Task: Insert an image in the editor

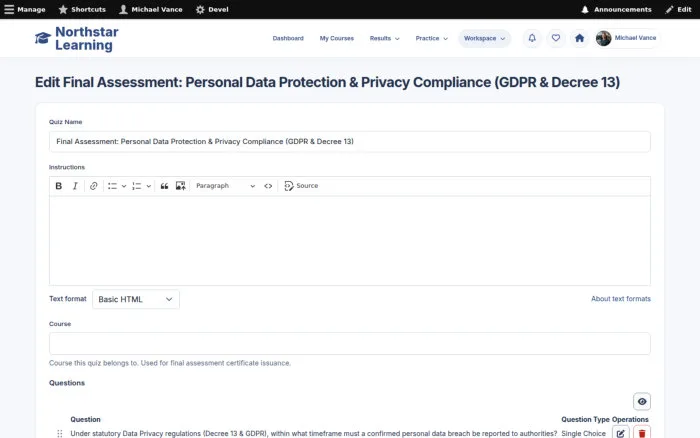Action: coord(180,186)
